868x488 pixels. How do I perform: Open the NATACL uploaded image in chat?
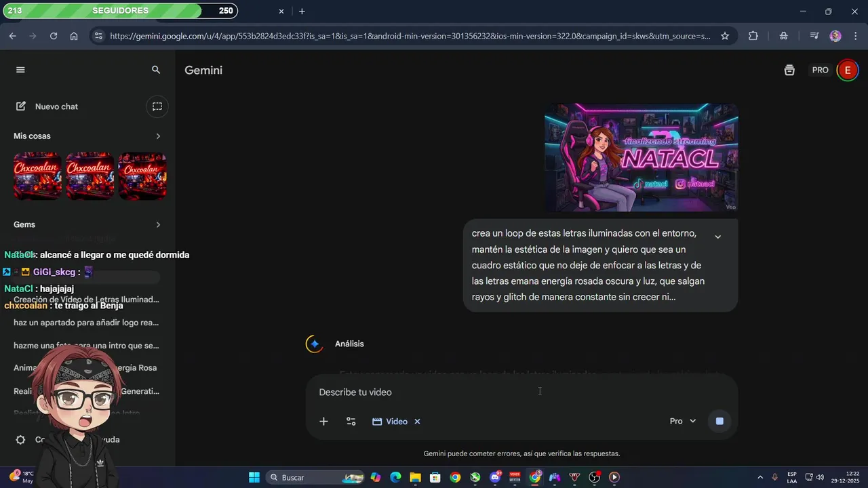click(x=641, y=157)
